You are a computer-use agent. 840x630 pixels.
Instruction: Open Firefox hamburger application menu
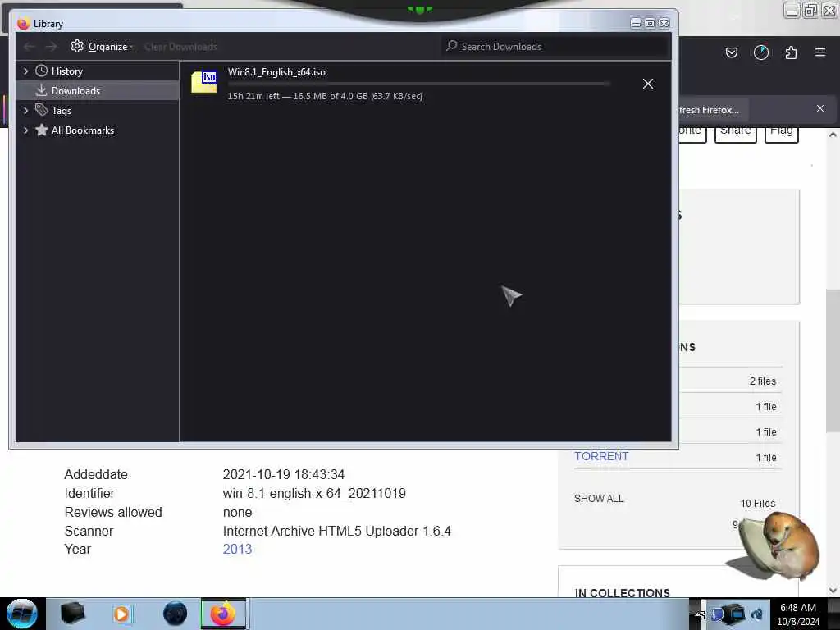click(x=820, y=52)
